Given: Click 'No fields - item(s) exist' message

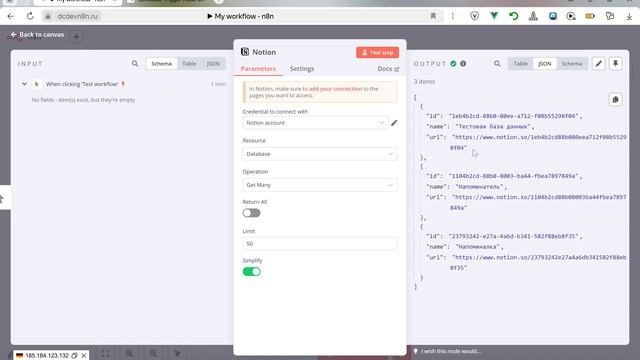Looking at the screenshot, I should point(83,100).
